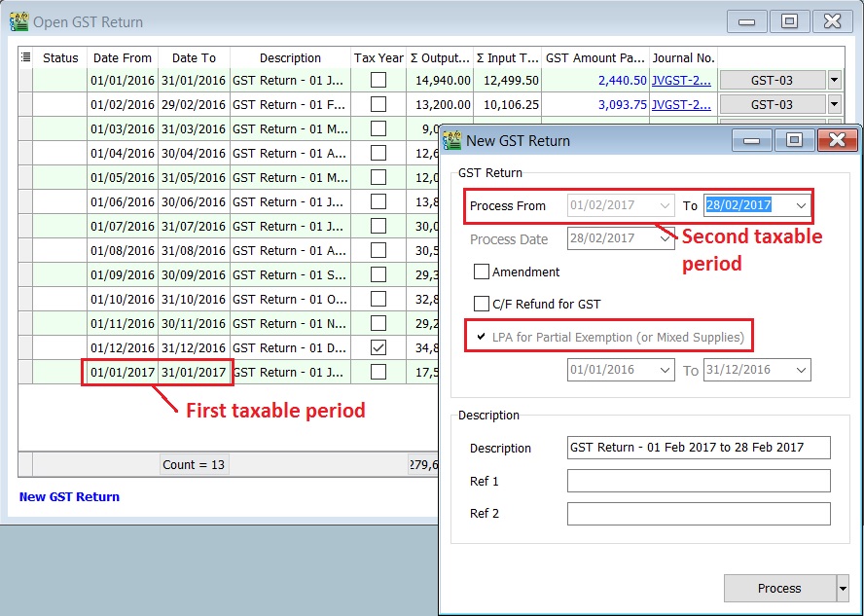864x616 pixels.
Task: Click the grid column chooser icon
Action: (25, 57)
